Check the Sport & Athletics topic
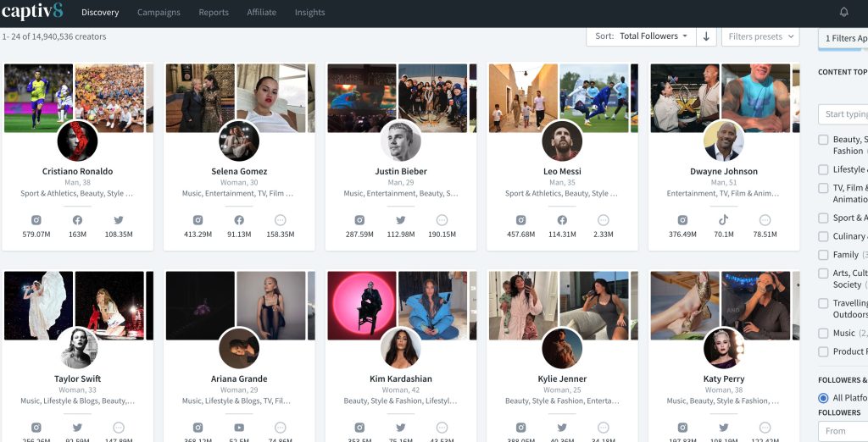The image size is (868, 442). coord(823,218)
